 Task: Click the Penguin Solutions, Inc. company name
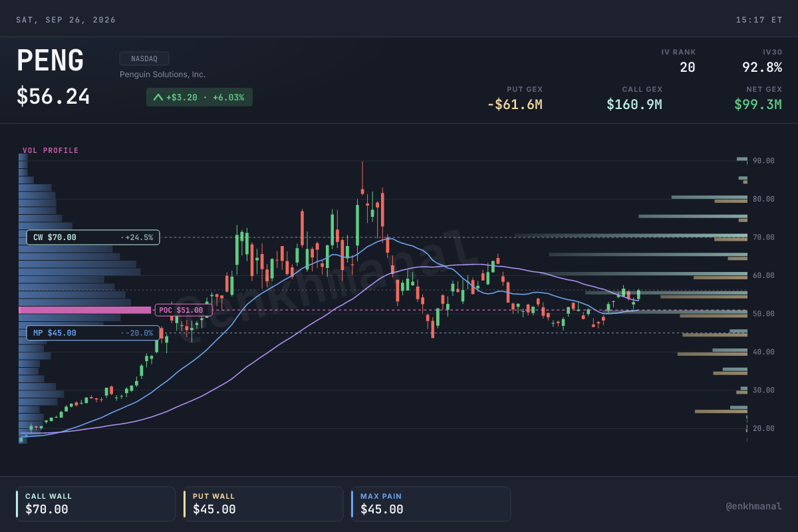[x=162, y=74]
